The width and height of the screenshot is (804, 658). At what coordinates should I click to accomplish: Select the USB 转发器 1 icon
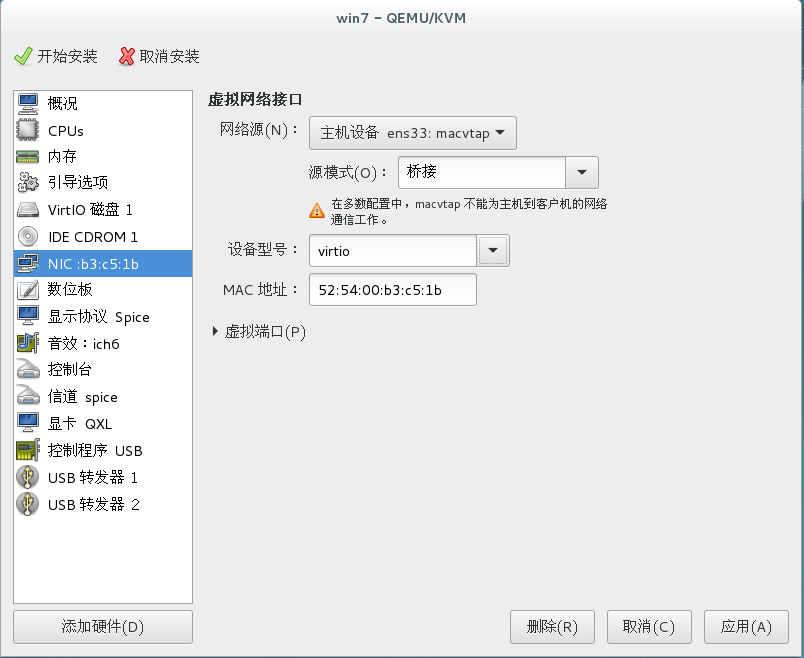tap(28, 477)
